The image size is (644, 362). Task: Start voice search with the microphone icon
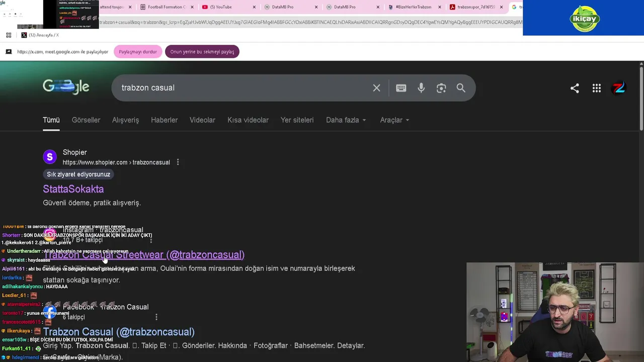[421, 88]
